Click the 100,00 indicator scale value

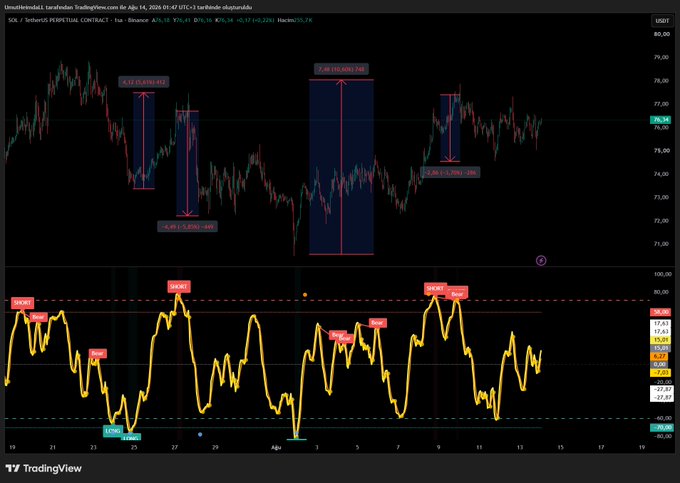662,274
